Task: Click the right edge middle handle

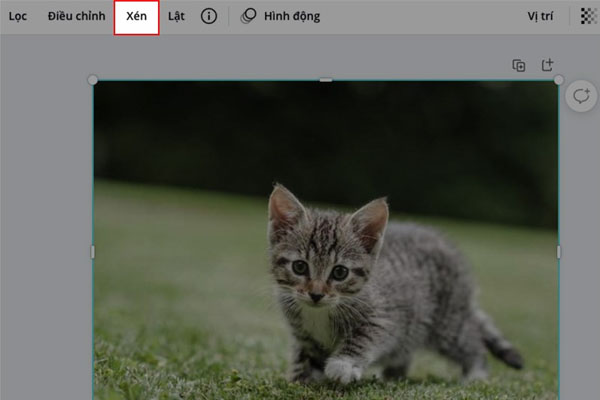Action: [x=558, y=252]
